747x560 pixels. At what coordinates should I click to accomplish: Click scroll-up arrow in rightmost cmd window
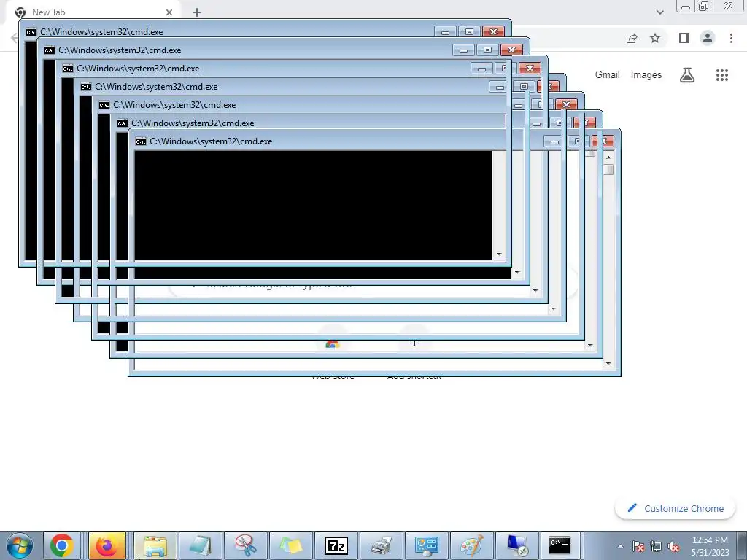coord(608,157)
